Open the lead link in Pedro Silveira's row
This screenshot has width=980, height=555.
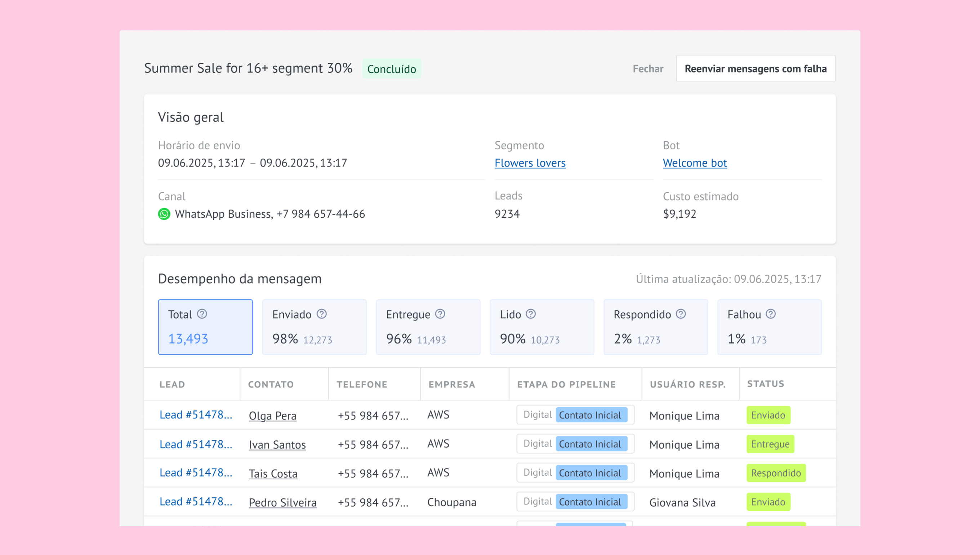coord(196,502)
